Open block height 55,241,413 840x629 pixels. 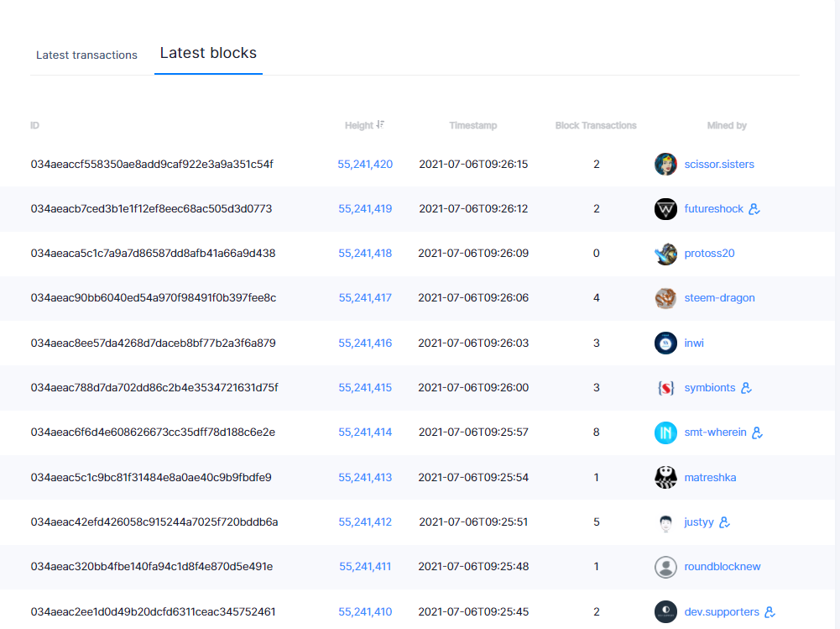pos(365,477)
